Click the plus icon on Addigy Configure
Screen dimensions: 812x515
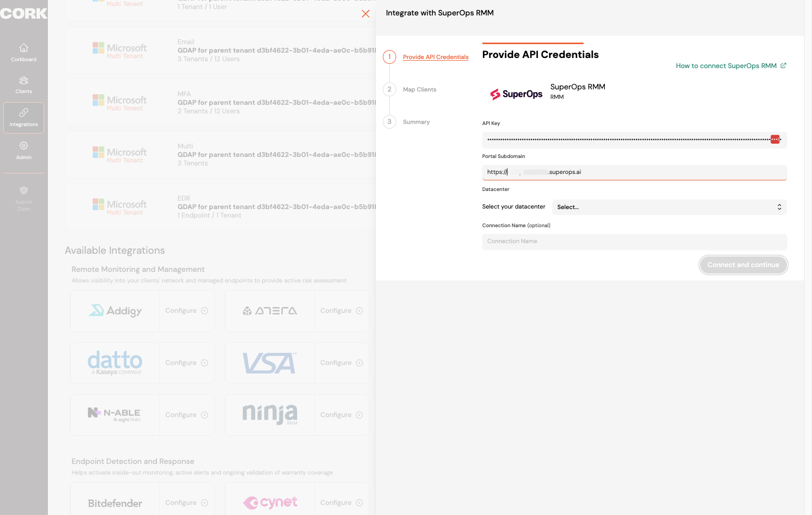pos(204,311)
